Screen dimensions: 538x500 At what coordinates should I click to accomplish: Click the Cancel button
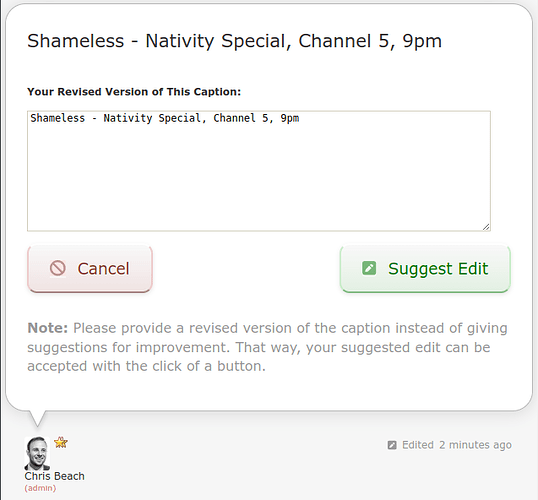coord(90,269)
